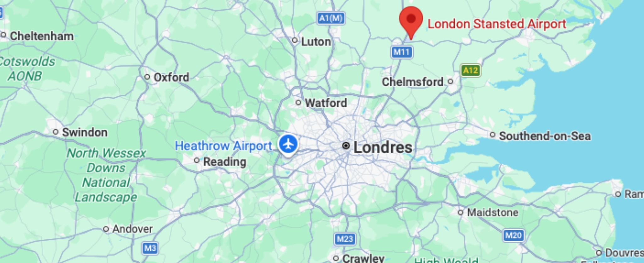
Task: Click the A12 road shield
Action: (470, 70)
